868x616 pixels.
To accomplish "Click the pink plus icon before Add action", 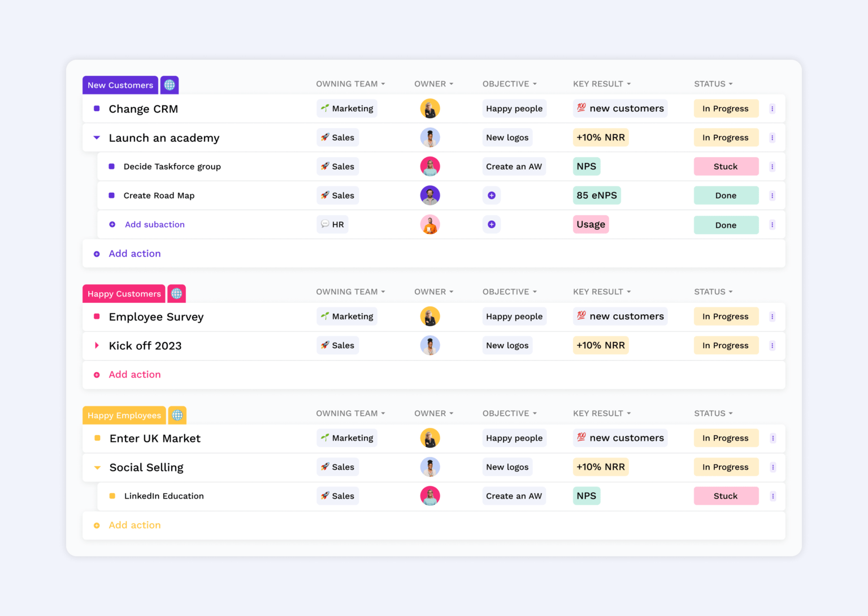I will click(x=97, y=374).
